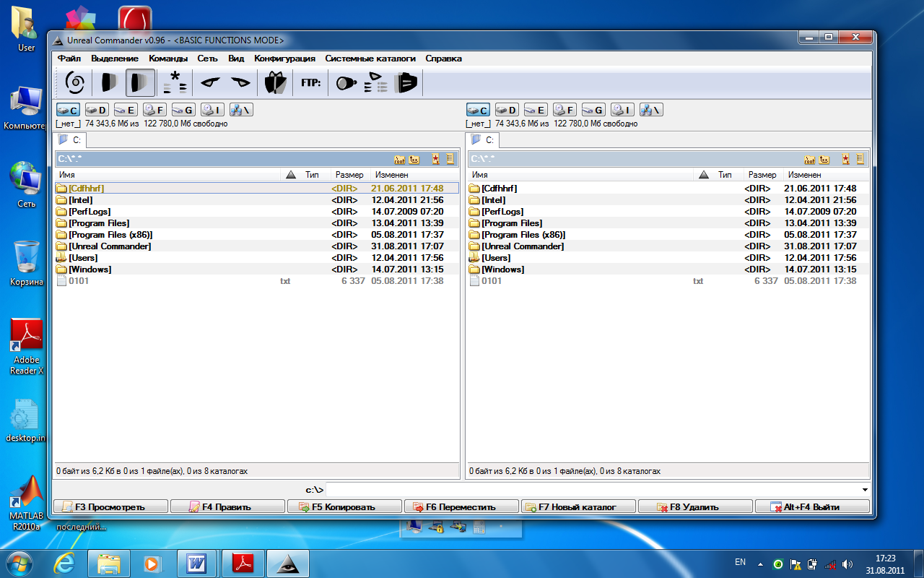Screen dimensions: 924x578
Task: Click F4 Править button
Action: 227,506
